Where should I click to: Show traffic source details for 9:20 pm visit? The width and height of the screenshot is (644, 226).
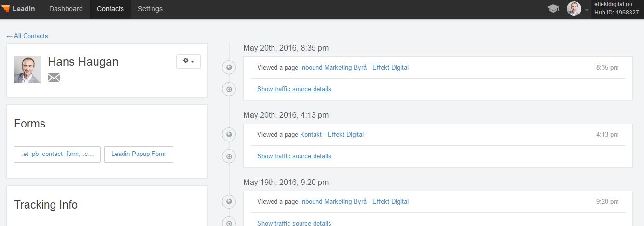tap(294, 223)
